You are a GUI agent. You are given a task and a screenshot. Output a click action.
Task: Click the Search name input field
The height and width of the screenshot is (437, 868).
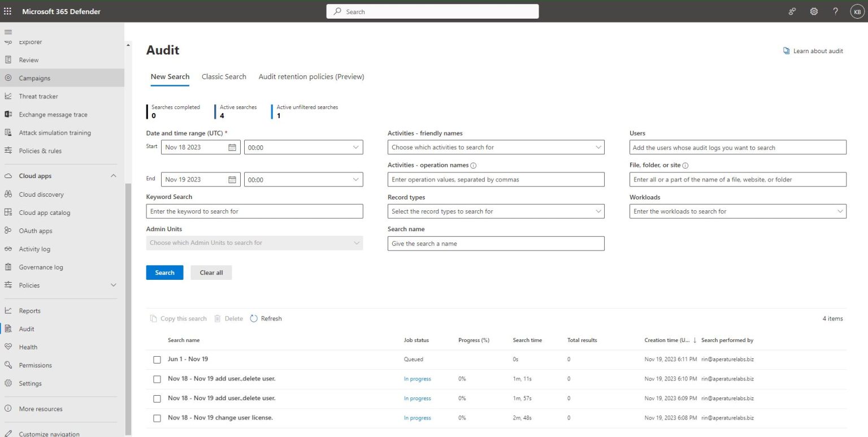[496, 243]
